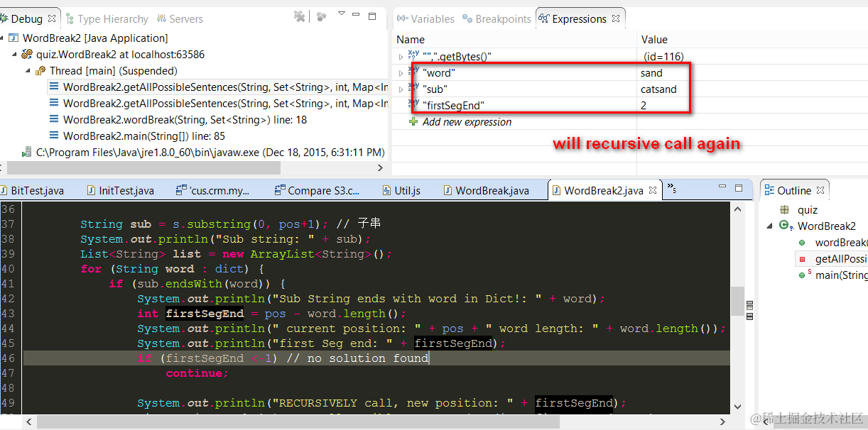Click line number 41 in the editor
Screen dimensions: 868x430
pos(9,284)
